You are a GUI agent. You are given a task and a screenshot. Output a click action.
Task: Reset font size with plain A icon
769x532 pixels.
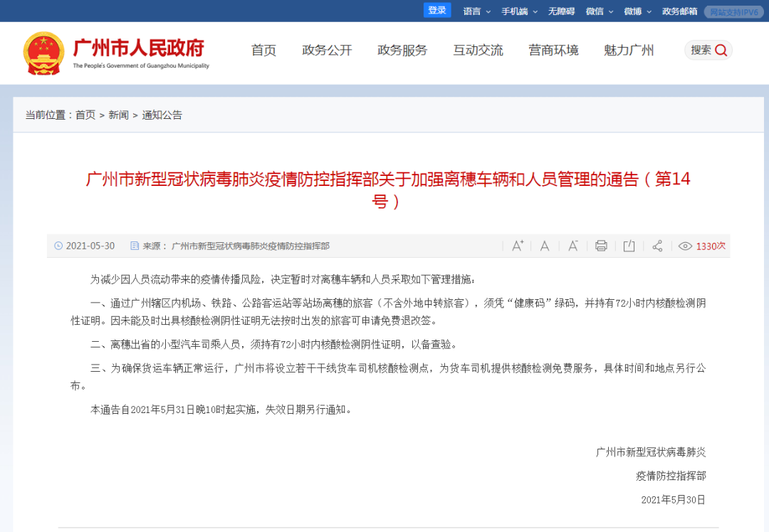[x=545, y=246]
